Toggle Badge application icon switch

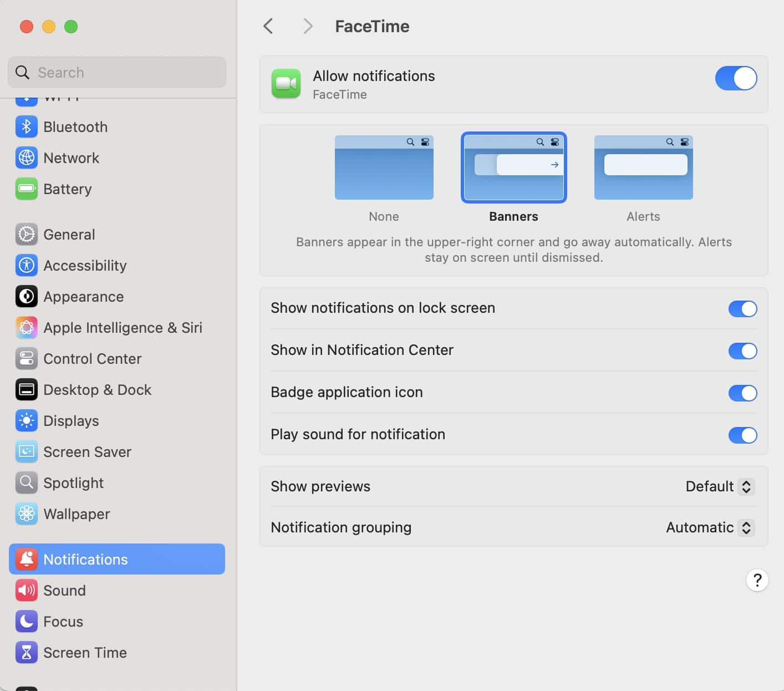coord(742,393)
